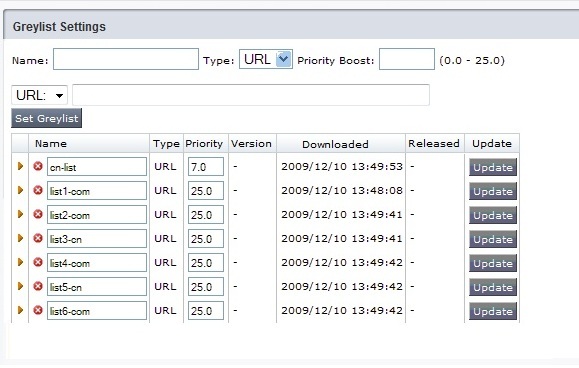The height and width of the screenshot is (368, 579).
Task: Update the list2-com greylist
Action: (493, 215)
